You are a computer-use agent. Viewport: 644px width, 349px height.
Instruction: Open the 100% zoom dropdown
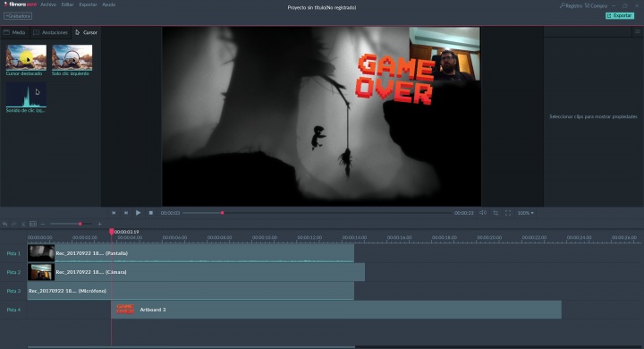click(525, 213)
